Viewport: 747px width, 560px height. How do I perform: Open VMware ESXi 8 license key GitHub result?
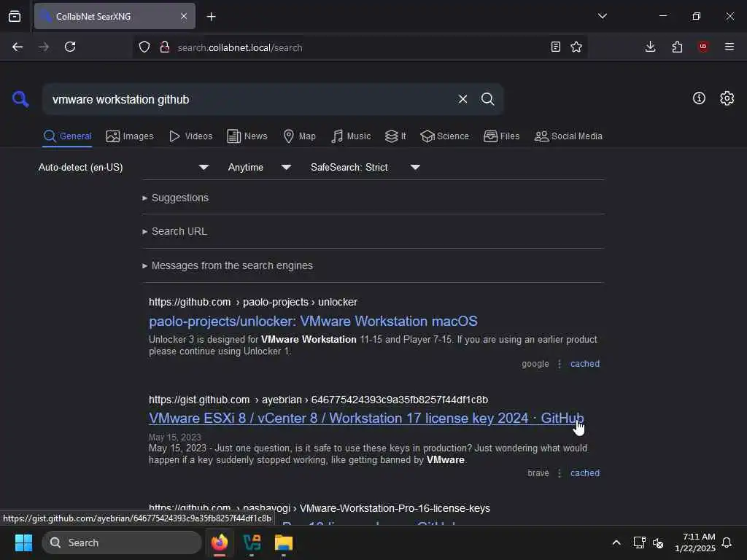[x=366, y=418]
